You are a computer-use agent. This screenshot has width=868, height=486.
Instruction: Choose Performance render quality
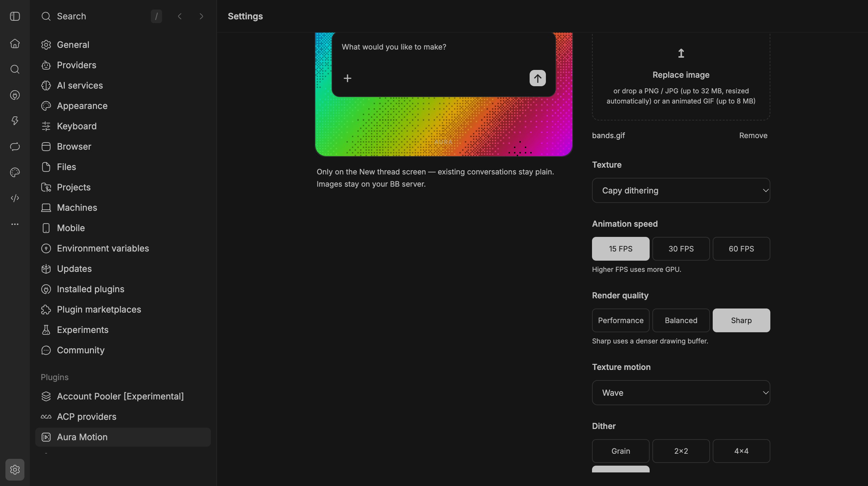(x=621, y=320)
